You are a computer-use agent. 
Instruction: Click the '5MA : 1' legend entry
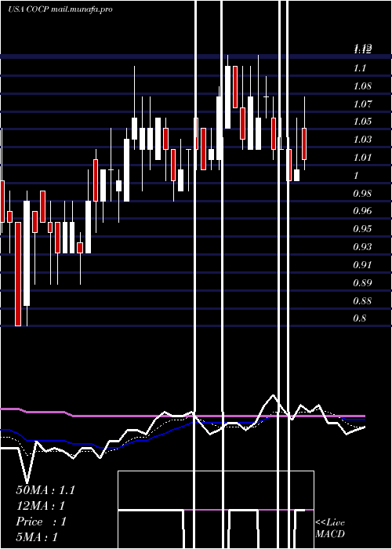37,537
